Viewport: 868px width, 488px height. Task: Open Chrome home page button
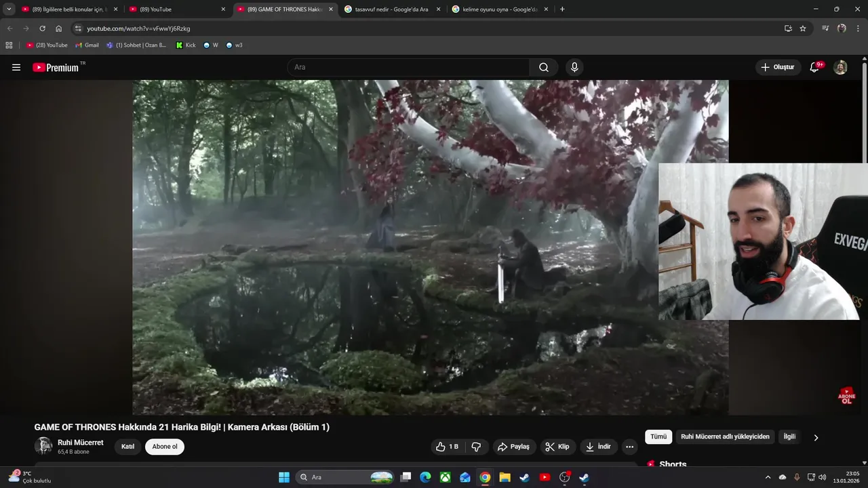pyautogui.click(x=59, y=28)
